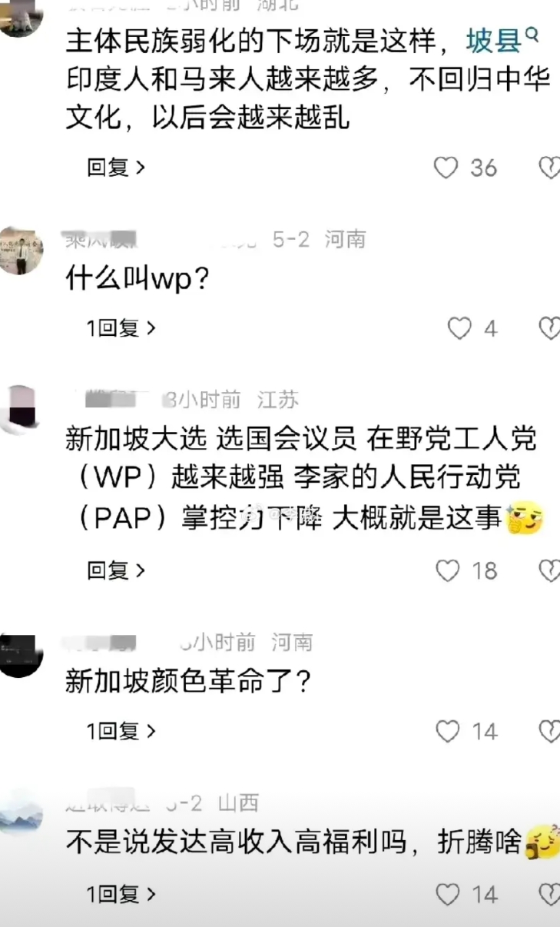
Task: Dislike the bottom '折腾啥' comment
Action: coord(549,895)
